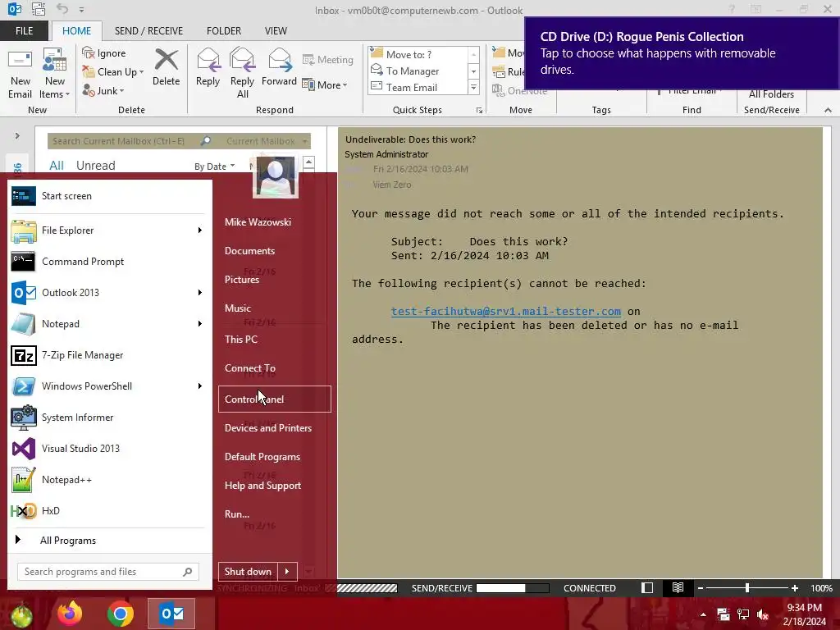Open Current Mailbox scope dropdown
The image size is (840, 630).
pyautogui.click(x=267, y=141)
